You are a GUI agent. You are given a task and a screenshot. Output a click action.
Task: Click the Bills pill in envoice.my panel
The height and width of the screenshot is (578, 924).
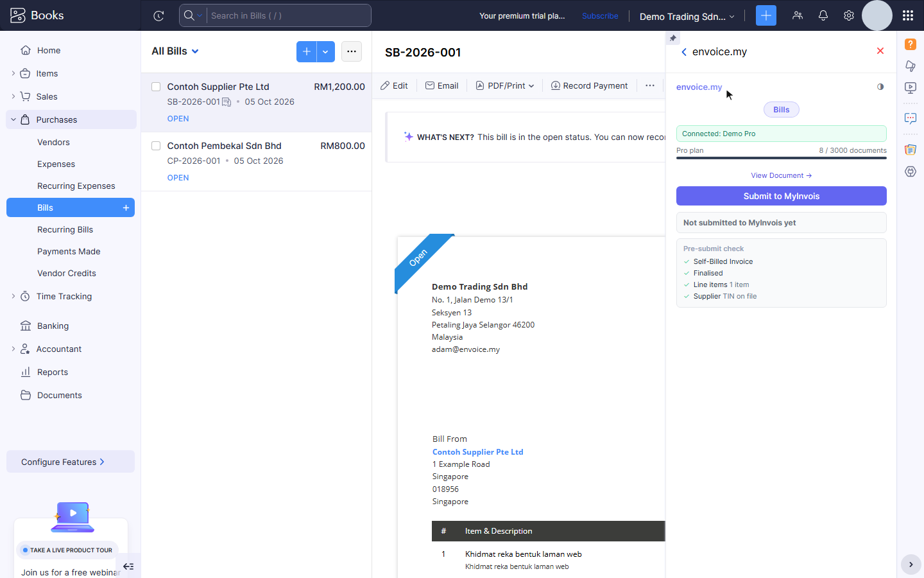tap(782, 110)
